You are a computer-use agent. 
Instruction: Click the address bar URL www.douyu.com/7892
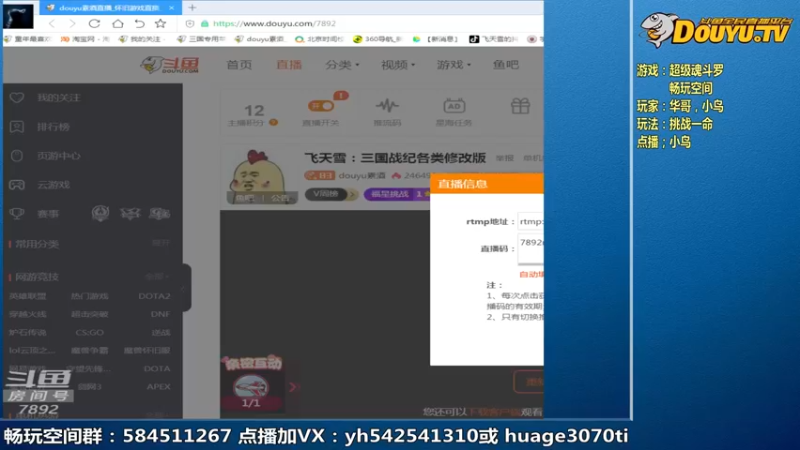(274, 23)
